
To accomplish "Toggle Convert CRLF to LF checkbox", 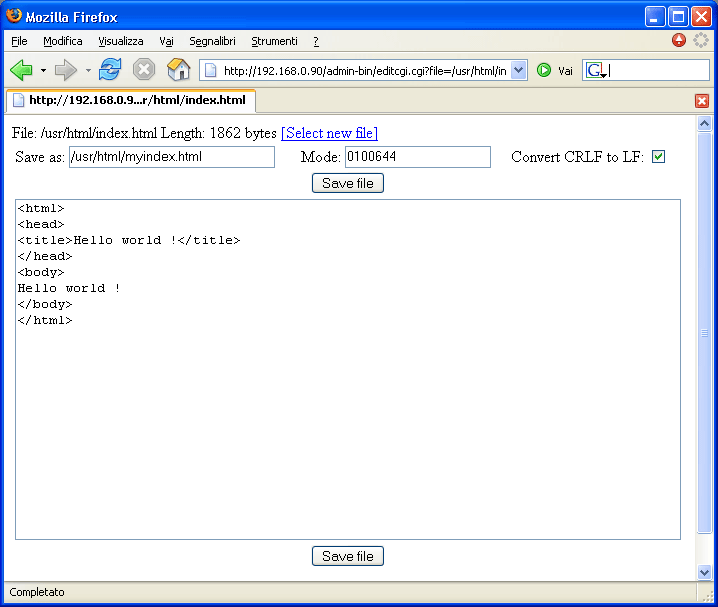I will pos(658,157).
